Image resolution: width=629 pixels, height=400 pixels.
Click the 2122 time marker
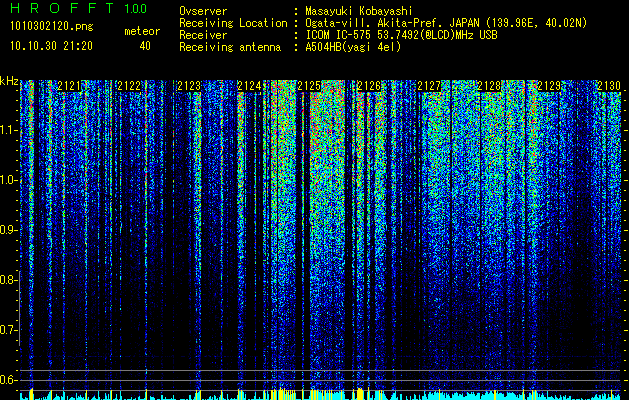coord(129,86)
